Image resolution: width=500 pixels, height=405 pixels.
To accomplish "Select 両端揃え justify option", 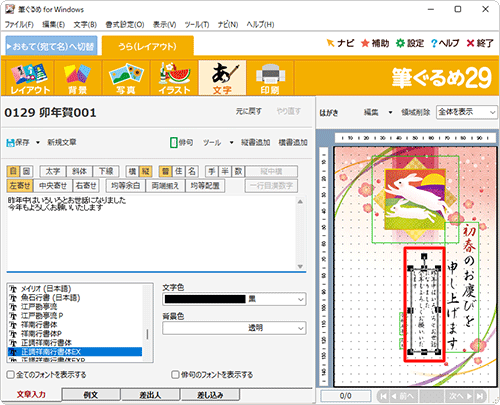I will point(165,185).
